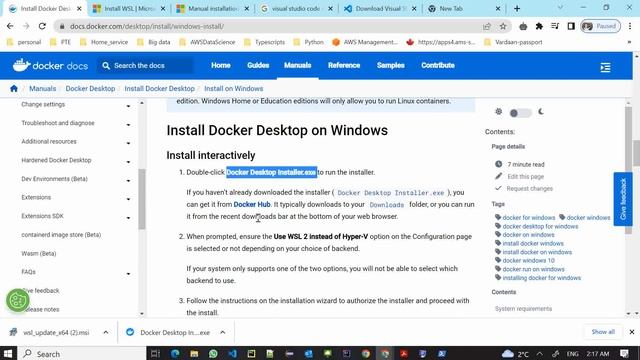Open the notifications icon in the taskbar
This screenshot has width=640, height=360.
coord(624,353)
